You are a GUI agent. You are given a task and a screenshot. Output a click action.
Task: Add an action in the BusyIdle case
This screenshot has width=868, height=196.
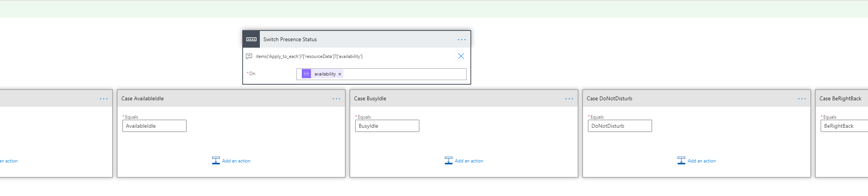(469, 161)
